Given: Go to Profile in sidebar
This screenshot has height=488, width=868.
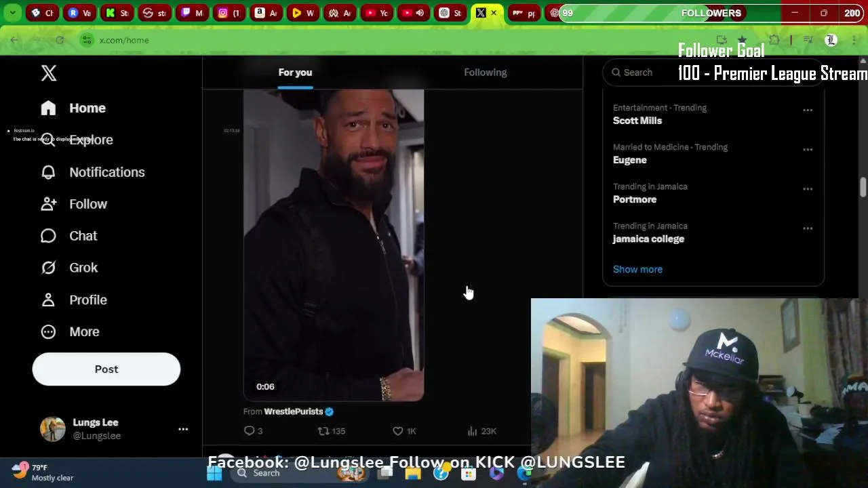Looking at the screenshot, I should [x=74, y=300].
